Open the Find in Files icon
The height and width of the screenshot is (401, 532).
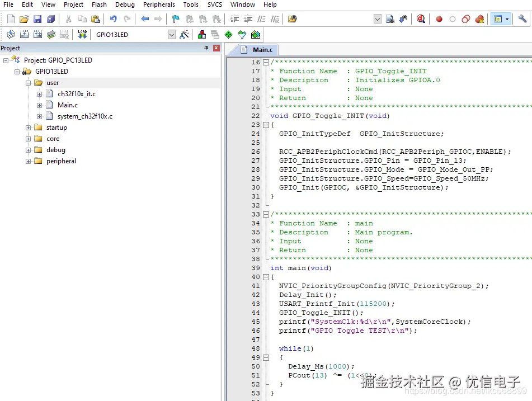[293, 19]
